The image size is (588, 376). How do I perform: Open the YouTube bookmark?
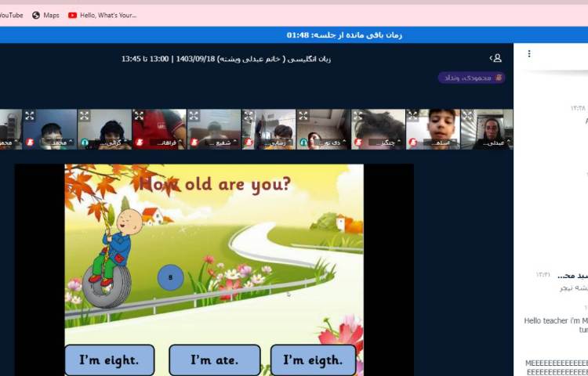coord(10,16)
